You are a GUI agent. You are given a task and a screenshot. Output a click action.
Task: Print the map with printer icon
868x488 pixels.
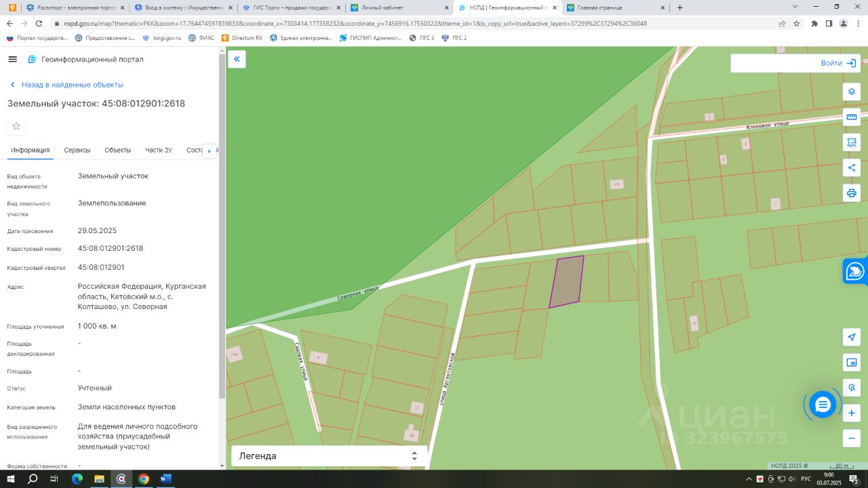(852, 193)
